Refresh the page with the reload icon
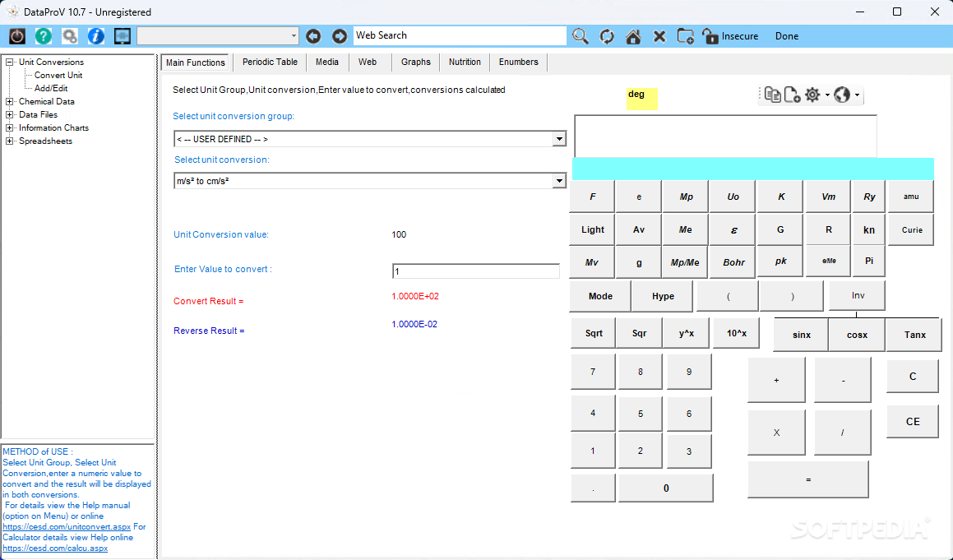Image resolution: width=953 pixels, height=560 pixels. click(x=607, y=36)
